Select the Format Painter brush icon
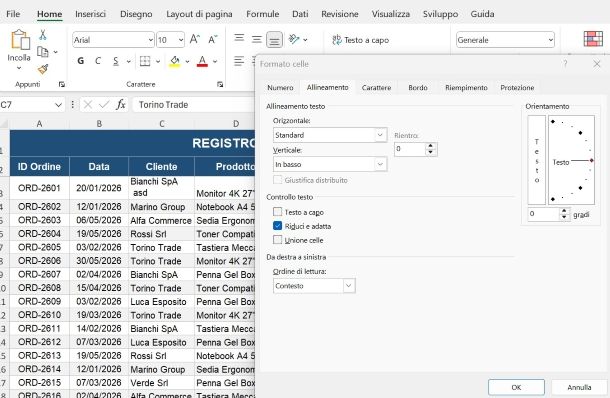 [43, 69]
